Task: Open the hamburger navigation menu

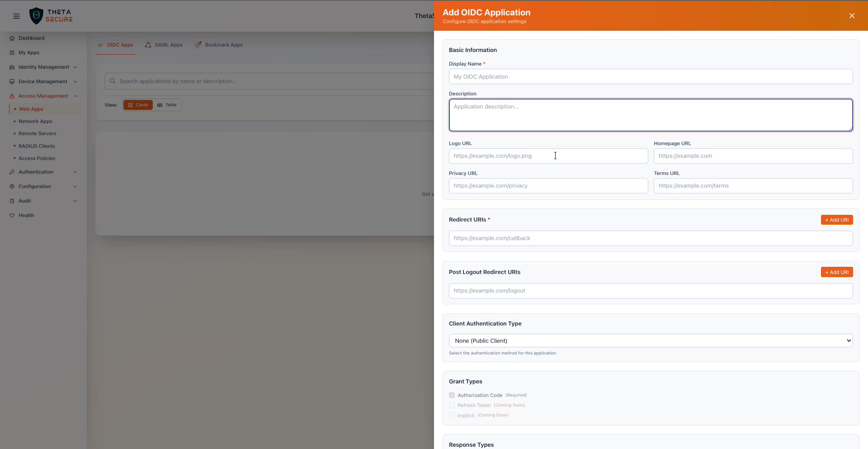Action: (17, 16)
